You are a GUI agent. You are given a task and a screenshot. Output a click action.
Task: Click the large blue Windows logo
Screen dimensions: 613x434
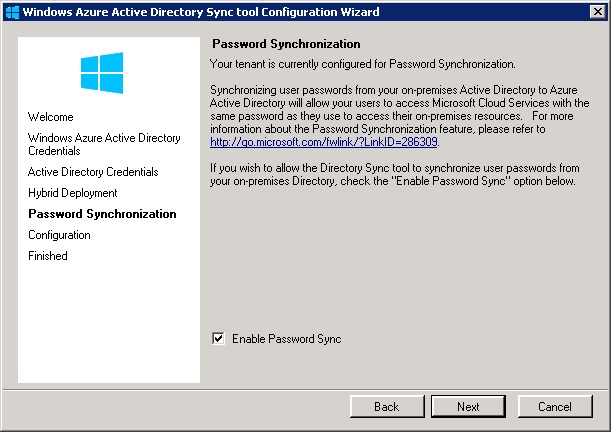pyautogui.click(x=102, y=73)
